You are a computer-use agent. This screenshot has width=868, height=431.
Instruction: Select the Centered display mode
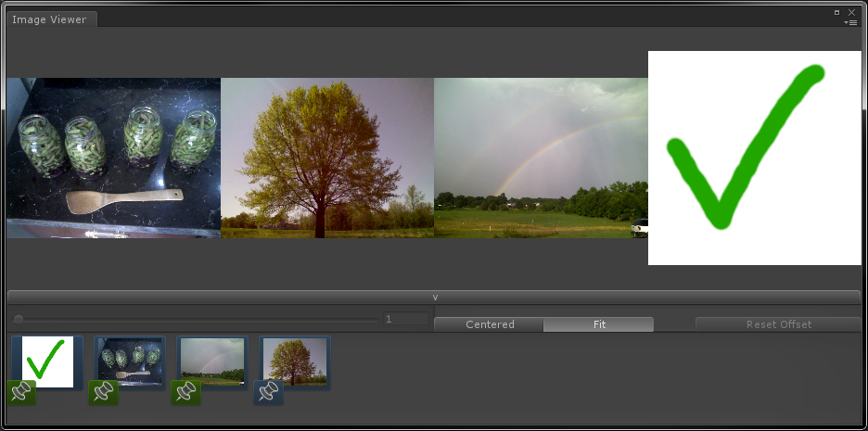coord(489,324)
